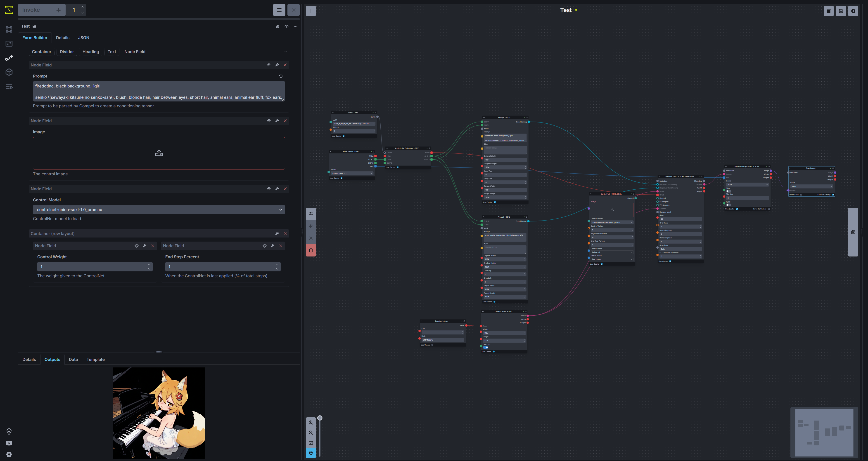The height and width of the screenshot is (461, 868).
Task: Clear the workflow with canvas trash icon
Action: [x=829, y=11]
